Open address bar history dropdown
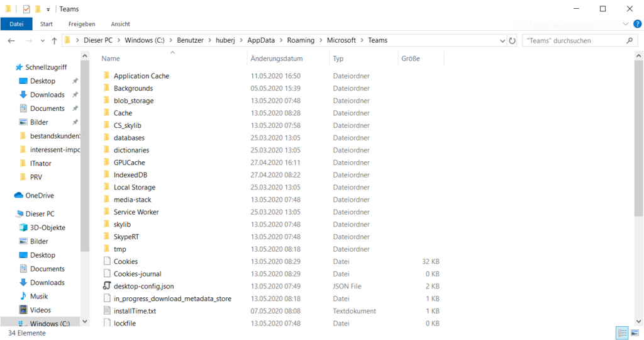This screenshot has width=644, height=340. pos(502,41)
